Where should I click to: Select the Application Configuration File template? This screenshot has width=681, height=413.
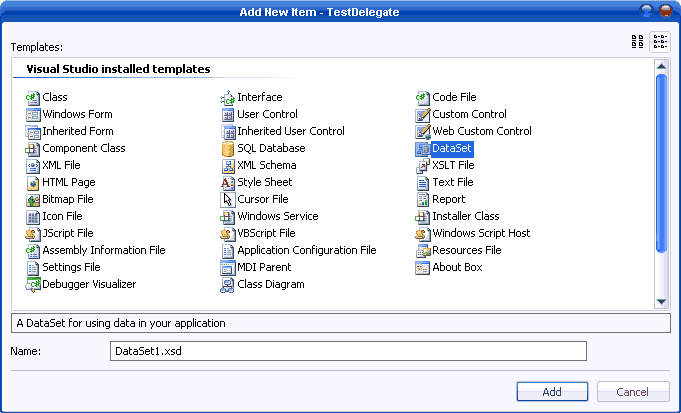pyautogui.click(x=306, y=251)
